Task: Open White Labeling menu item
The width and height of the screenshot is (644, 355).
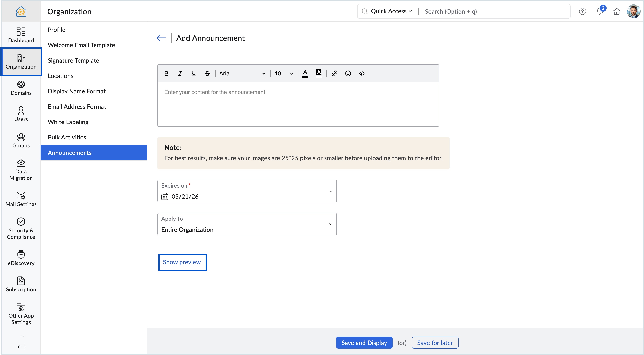Action: pos(68,122)
